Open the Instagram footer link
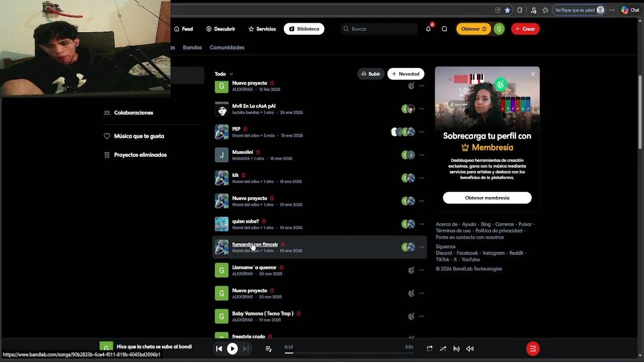644x362 pixels. (494, 253)
